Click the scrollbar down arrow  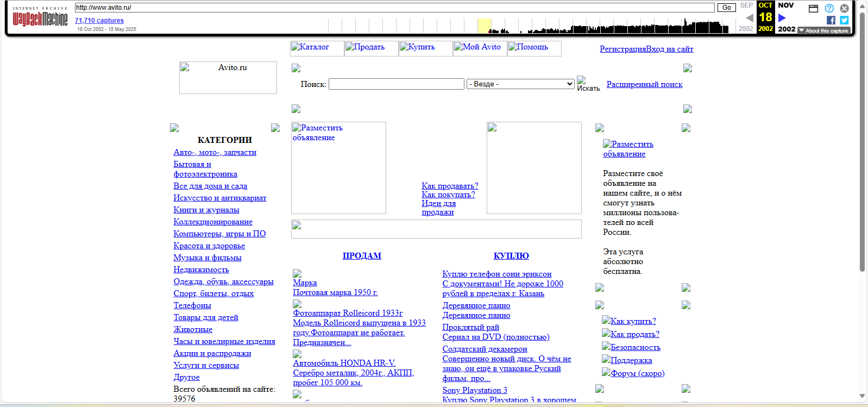(863, 396)
